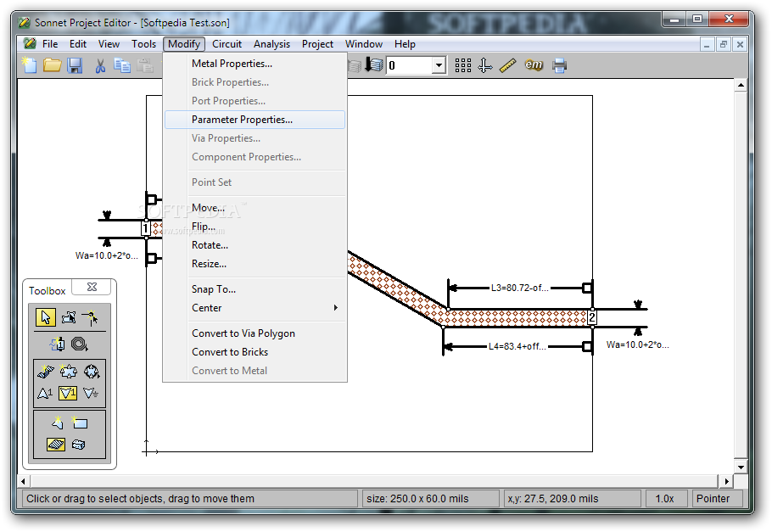Select the Draw Rectangle tool in Toolbox
This screenshot has height=532, width=772.
[79, 423]
